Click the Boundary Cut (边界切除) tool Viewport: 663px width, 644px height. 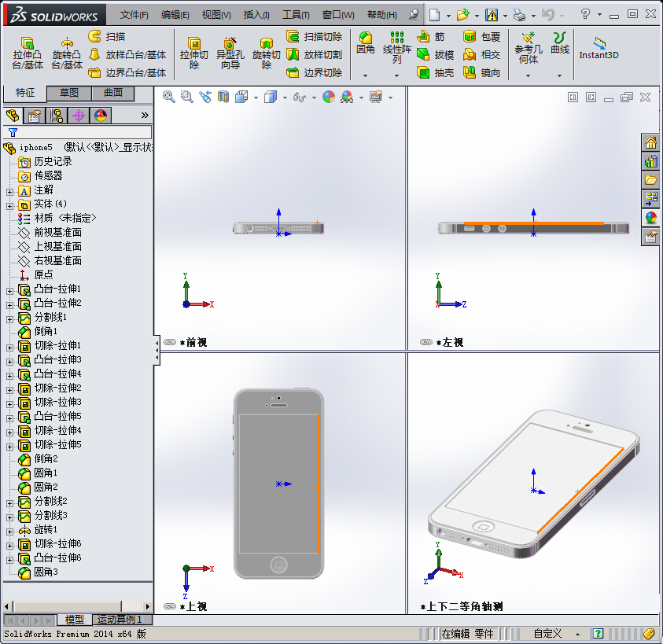[x=314, y=72]
